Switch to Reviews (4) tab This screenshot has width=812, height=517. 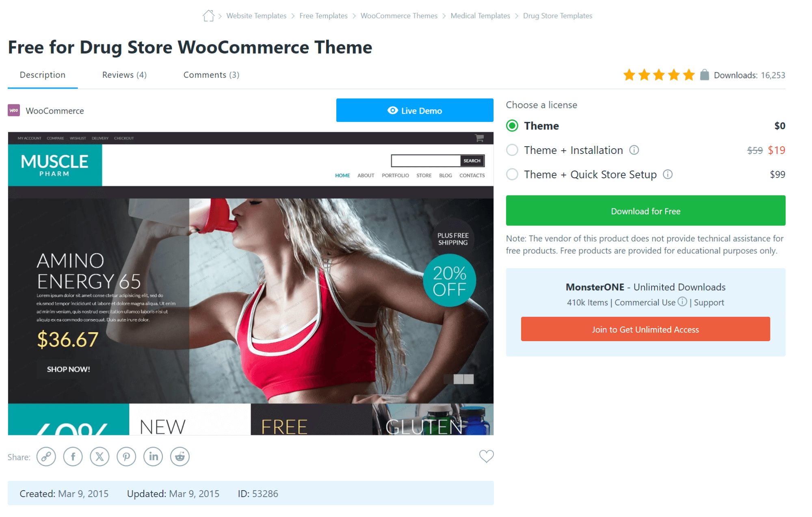click(124, 75)
